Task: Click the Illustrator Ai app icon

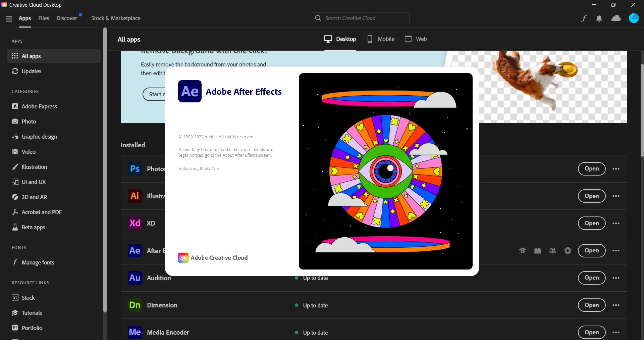Action: coord(135,196)
